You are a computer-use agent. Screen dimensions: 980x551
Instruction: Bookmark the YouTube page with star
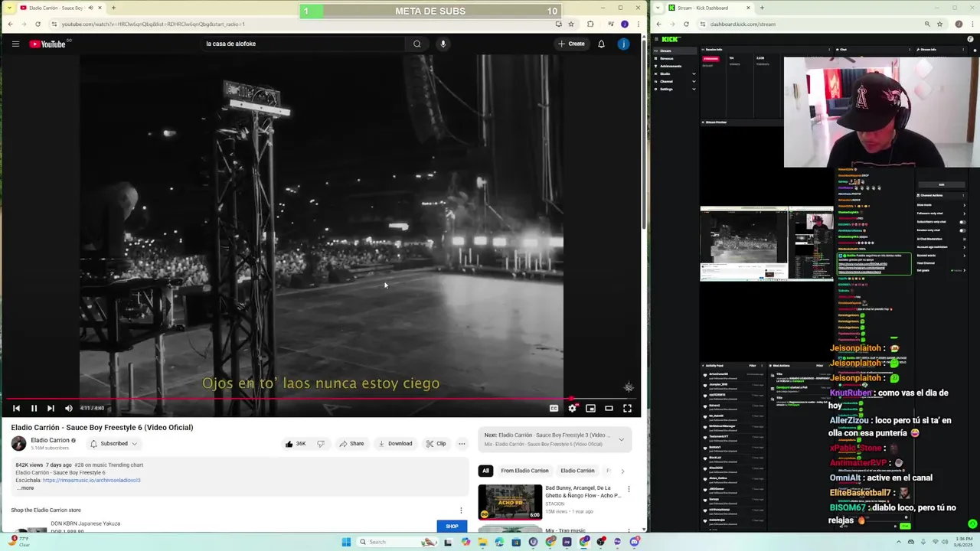click(571, 24)
